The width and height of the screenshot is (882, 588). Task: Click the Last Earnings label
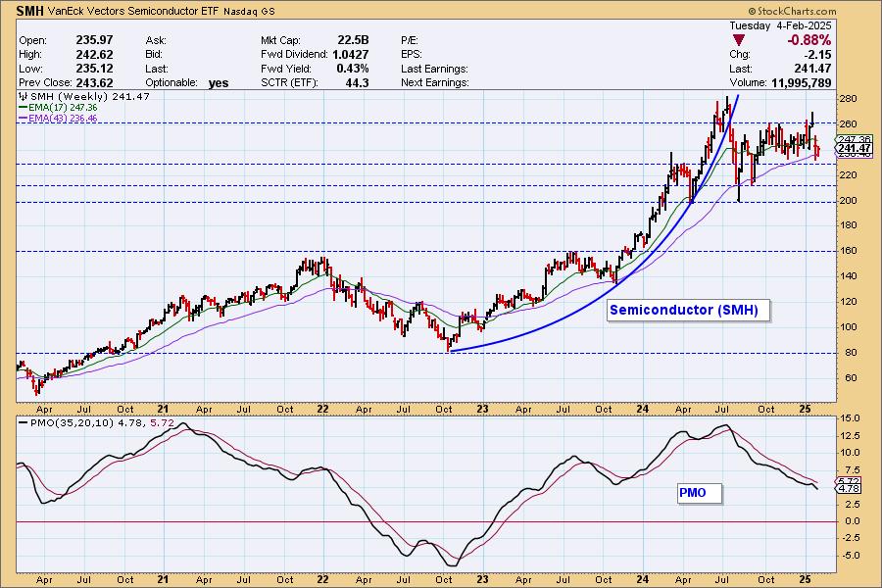434,69
